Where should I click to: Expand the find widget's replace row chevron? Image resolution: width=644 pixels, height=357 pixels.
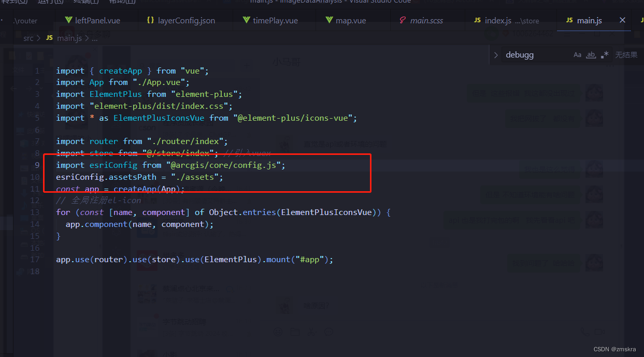(495, 54)
